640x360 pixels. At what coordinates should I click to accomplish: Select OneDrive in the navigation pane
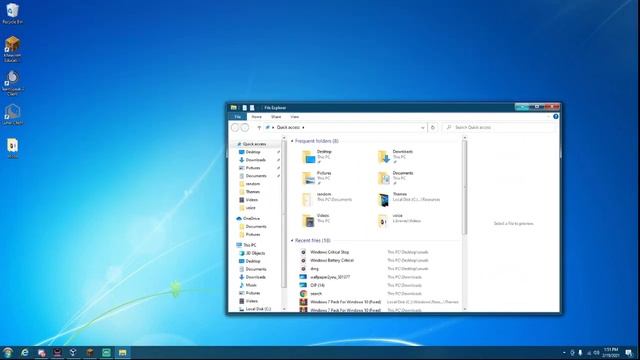tap(251, 219)
